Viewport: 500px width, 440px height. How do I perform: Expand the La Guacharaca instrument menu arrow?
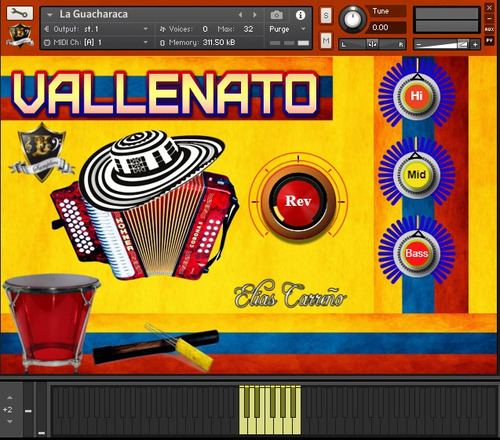[x=50, y=15]
